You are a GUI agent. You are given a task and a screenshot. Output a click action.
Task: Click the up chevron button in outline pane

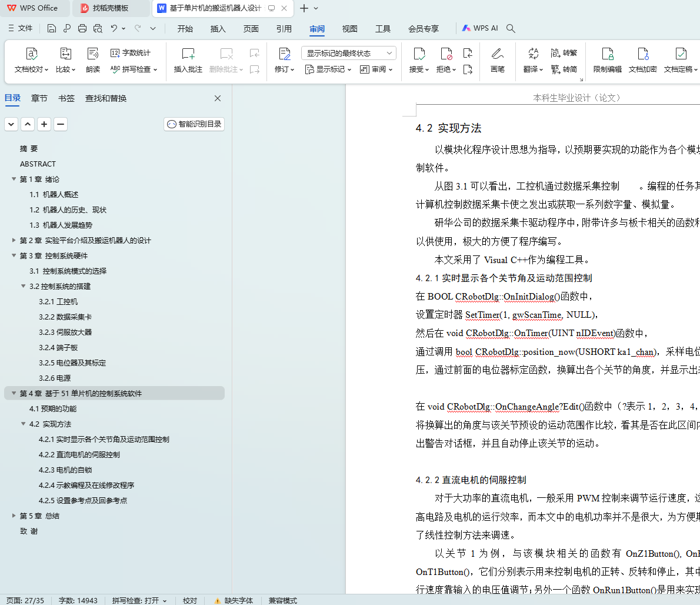click(28, 124)
